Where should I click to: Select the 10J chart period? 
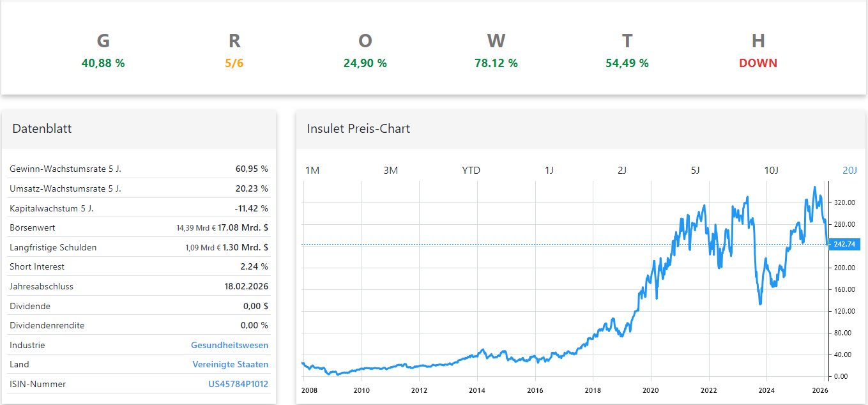(772, 170)
